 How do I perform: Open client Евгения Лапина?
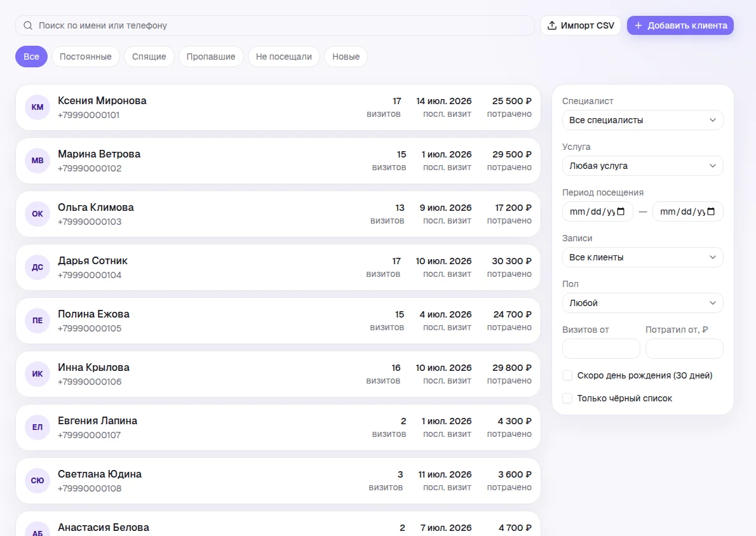(278, 427)
